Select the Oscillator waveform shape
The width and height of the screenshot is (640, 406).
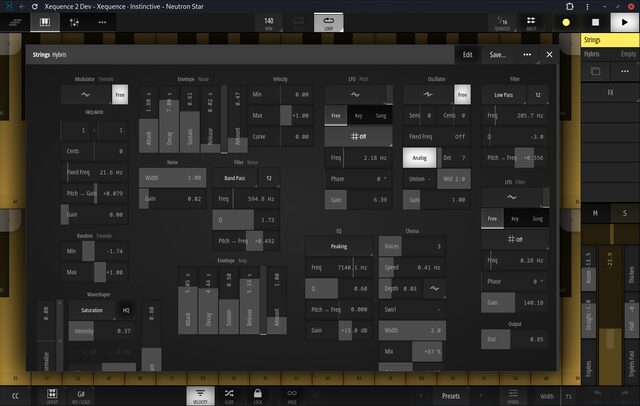click(428, 95)
